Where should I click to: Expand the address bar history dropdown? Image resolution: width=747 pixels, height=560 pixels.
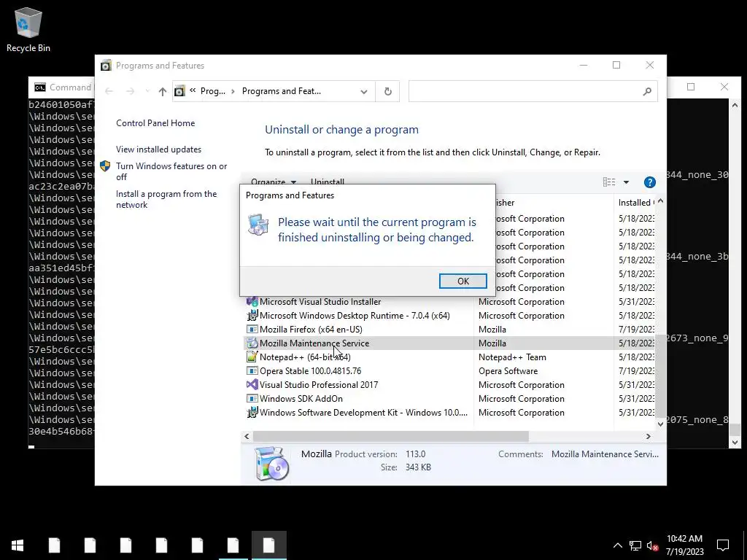point(364,91)
